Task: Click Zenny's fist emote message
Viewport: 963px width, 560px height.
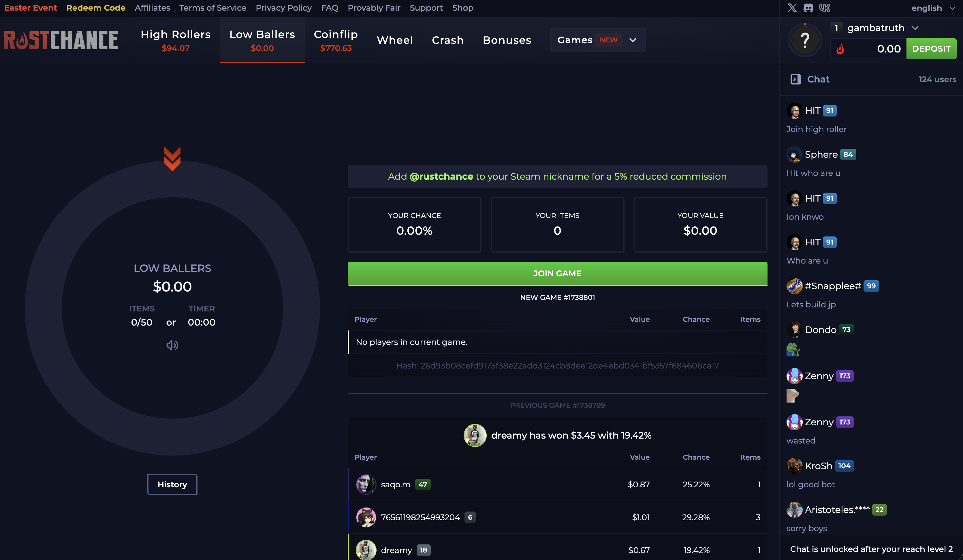Action: click(793, 395)
